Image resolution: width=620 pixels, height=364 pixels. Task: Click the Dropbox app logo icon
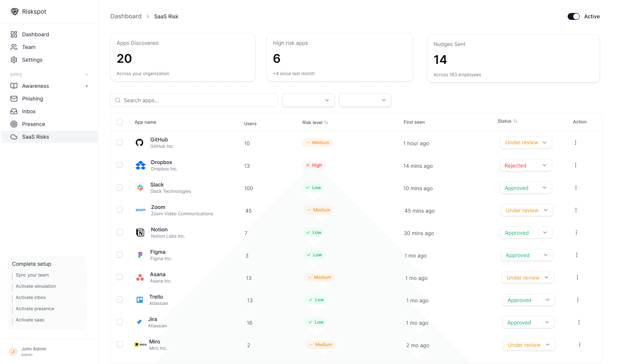click(x=141, y=165)
